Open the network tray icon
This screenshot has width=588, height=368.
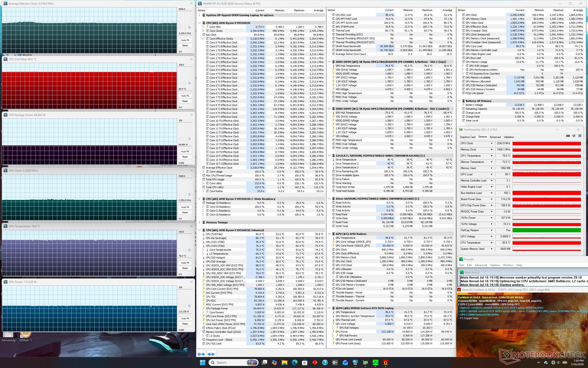coord(553,362)
